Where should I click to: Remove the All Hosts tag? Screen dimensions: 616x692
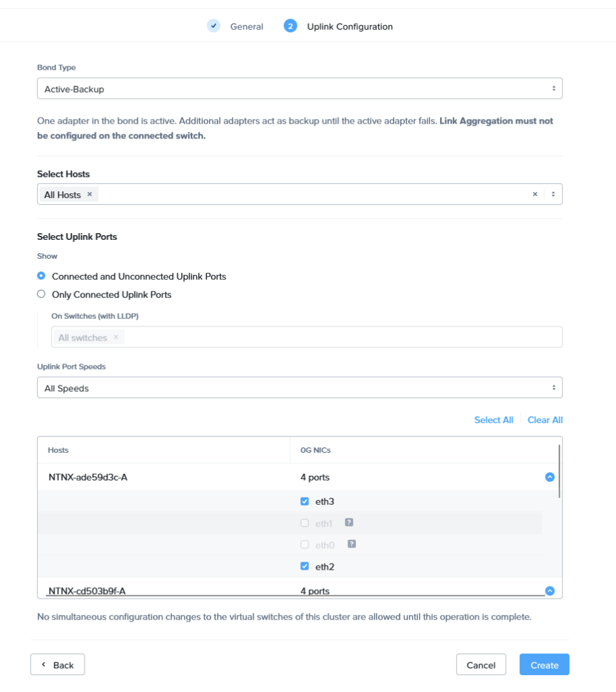(x=89, y=195)
